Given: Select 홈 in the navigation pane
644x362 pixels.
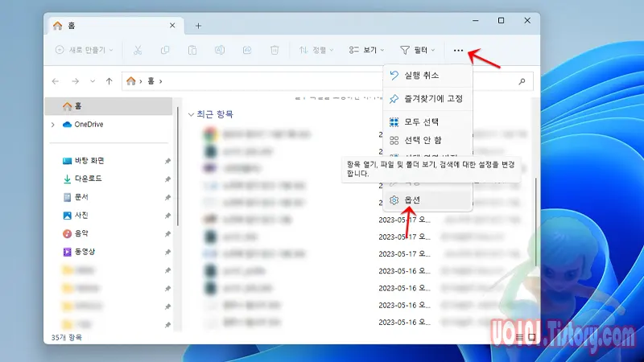Looking at the screenshot, I should (x=109, y=106).
